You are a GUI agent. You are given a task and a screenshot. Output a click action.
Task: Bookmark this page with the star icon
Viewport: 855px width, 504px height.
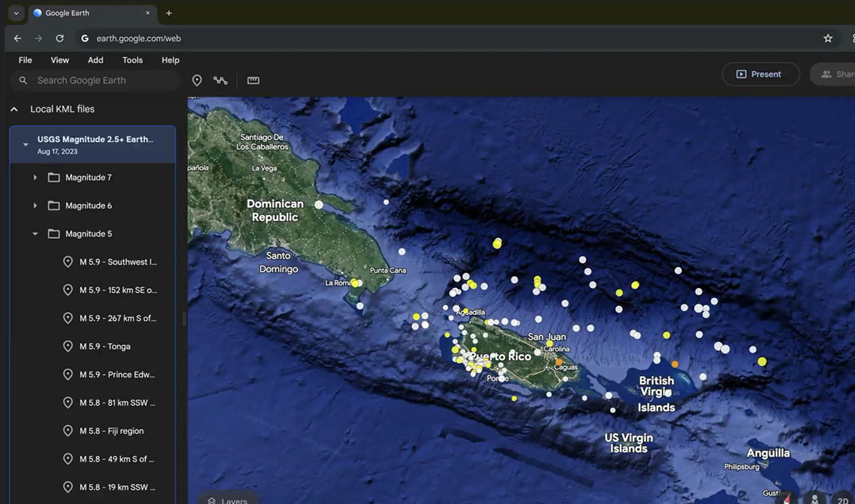(x=828, y=39)
